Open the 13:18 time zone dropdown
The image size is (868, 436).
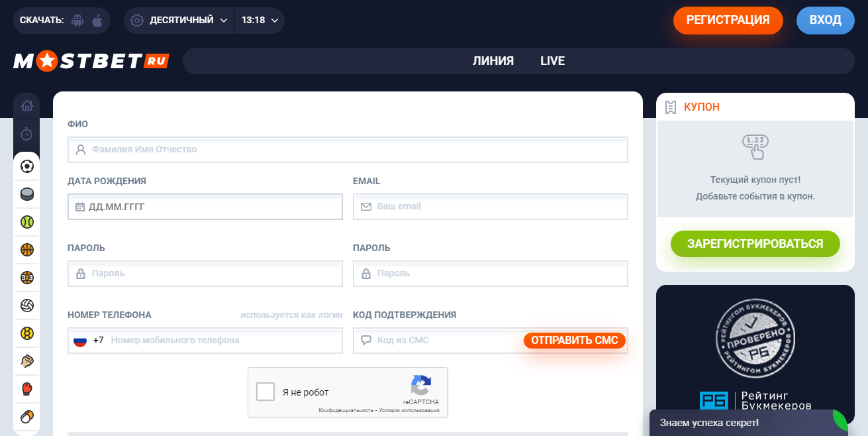point(260,21)
